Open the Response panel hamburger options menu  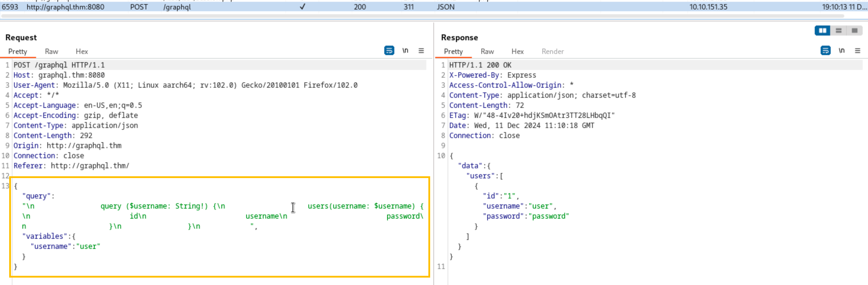[857, 51]
